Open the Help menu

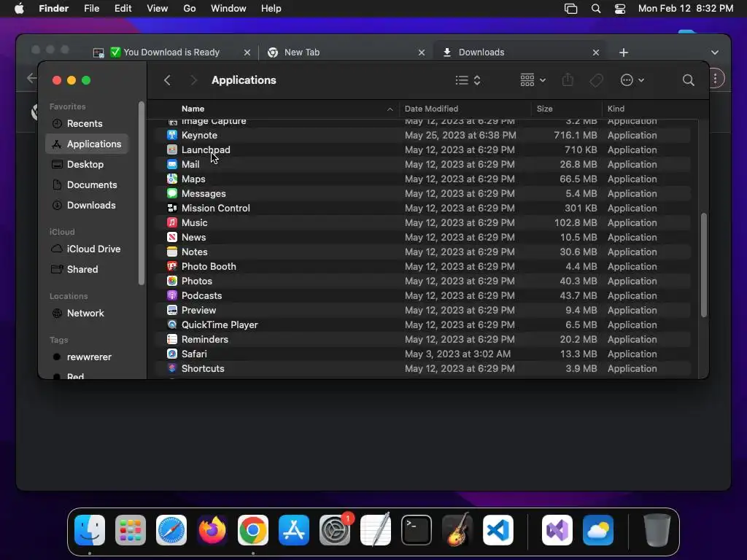click(271, 9)
